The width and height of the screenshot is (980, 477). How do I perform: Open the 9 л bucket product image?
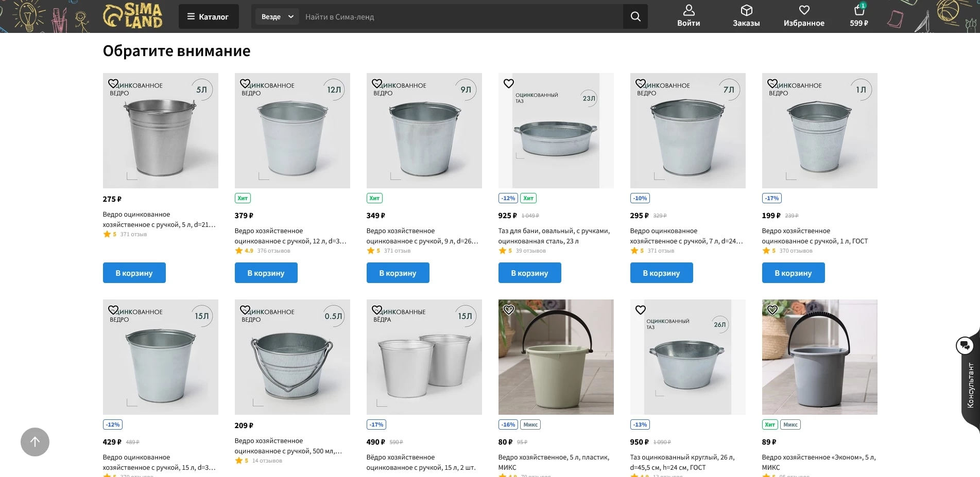[424, 131]
